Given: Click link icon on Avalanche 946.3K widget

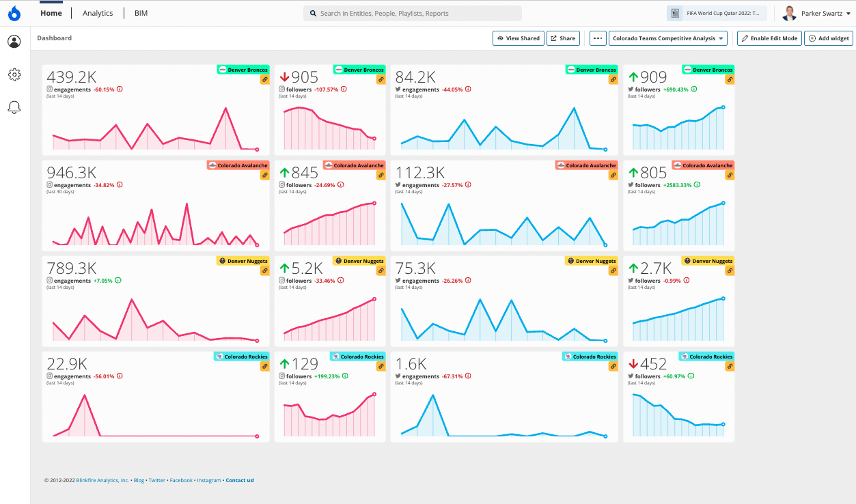Looking at the screenshot, I should coord(264,176).
